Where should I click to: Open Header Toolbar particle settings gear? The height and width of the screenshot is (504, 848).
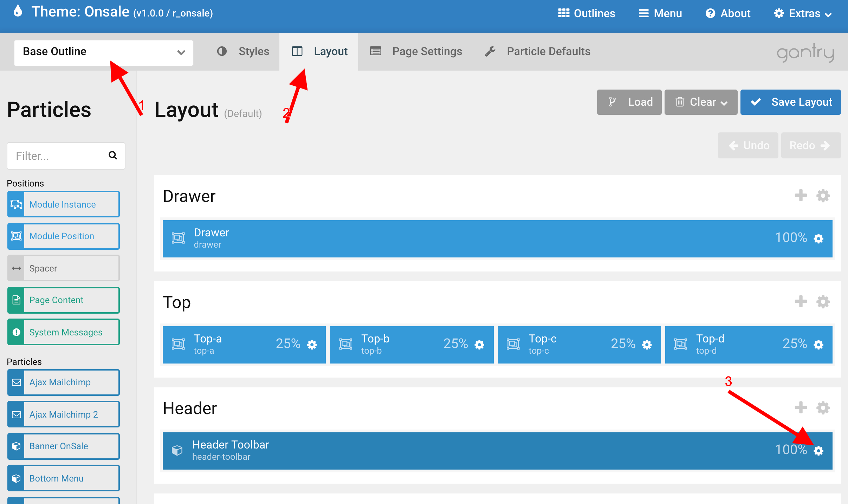tap(818, 451)
